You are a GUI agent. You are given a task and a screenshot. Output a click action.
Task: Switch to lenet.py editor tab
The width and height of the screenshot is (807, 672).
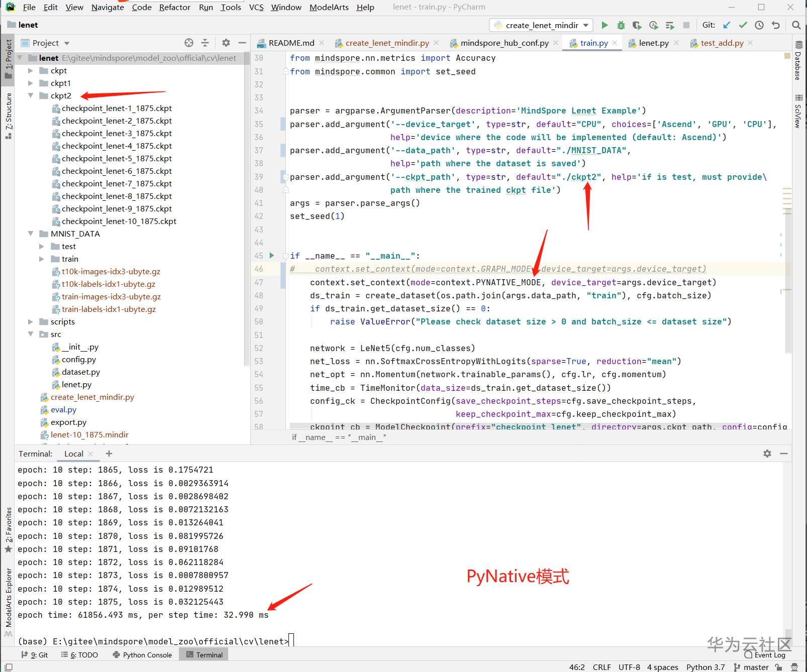click(653, 43)
